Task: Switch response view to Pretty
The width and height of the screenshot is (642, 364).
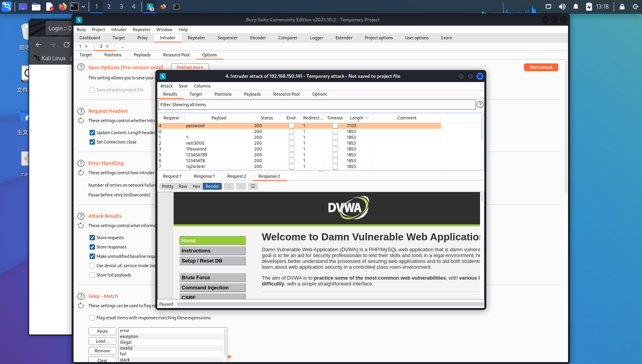Action: tap(168, 186)
